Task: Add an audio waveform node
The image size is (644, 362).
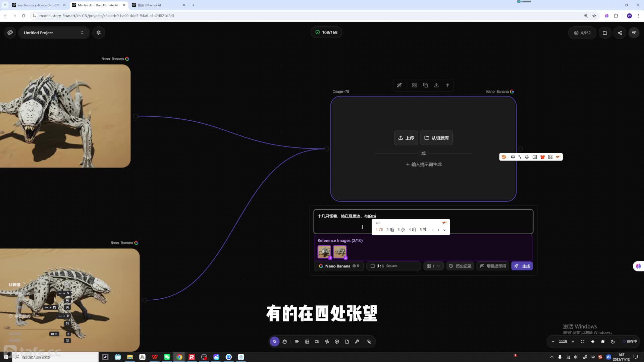Action: pyautogui.click(x=327, y=342)
